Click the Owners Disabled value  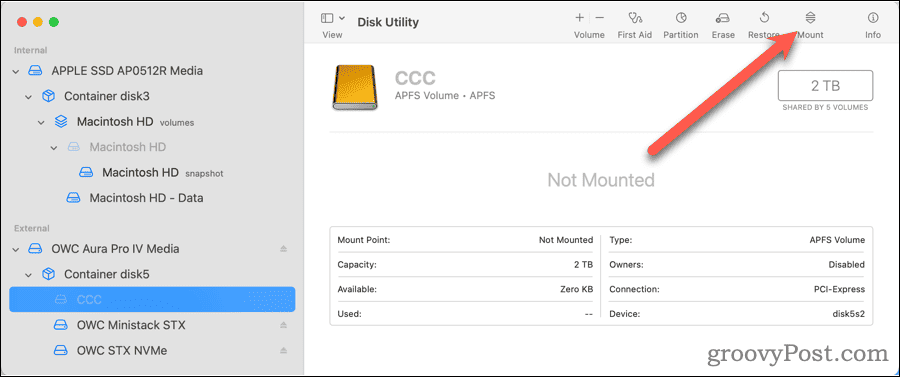(x=847, y=265)
